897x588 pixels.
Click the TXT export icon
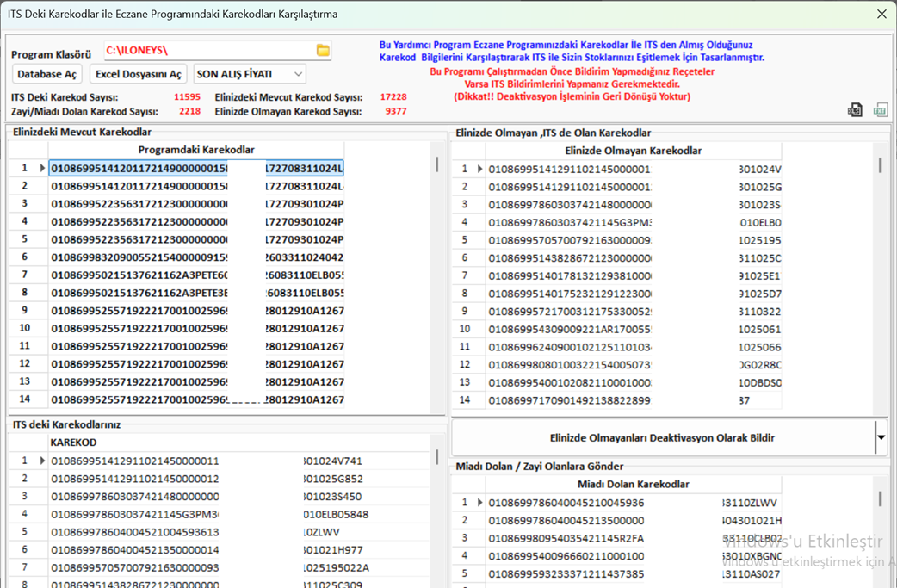[x=880, y=110]
